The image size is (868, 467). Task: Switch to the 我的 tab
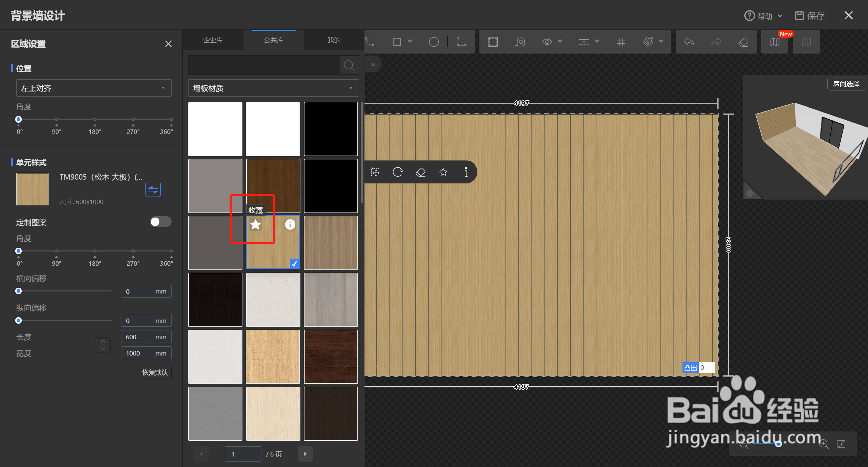click(334, 40)
